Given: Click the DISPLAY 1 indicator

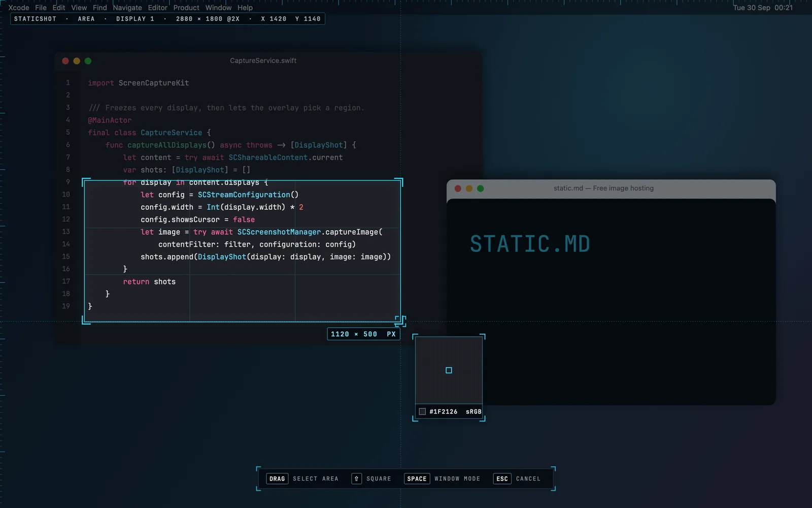Looking at the screenshot, I should pyautogui.click(x=135, y=19).
